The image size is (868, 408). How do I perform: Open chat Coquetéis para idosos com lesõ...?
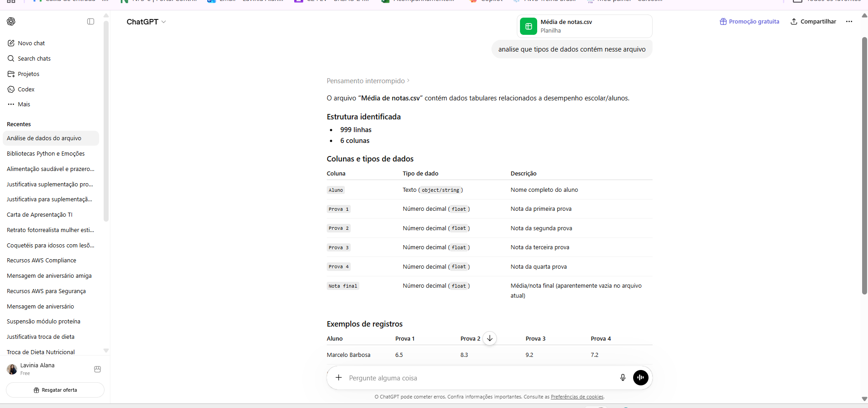pyautogui.click(x=51, y=246)
